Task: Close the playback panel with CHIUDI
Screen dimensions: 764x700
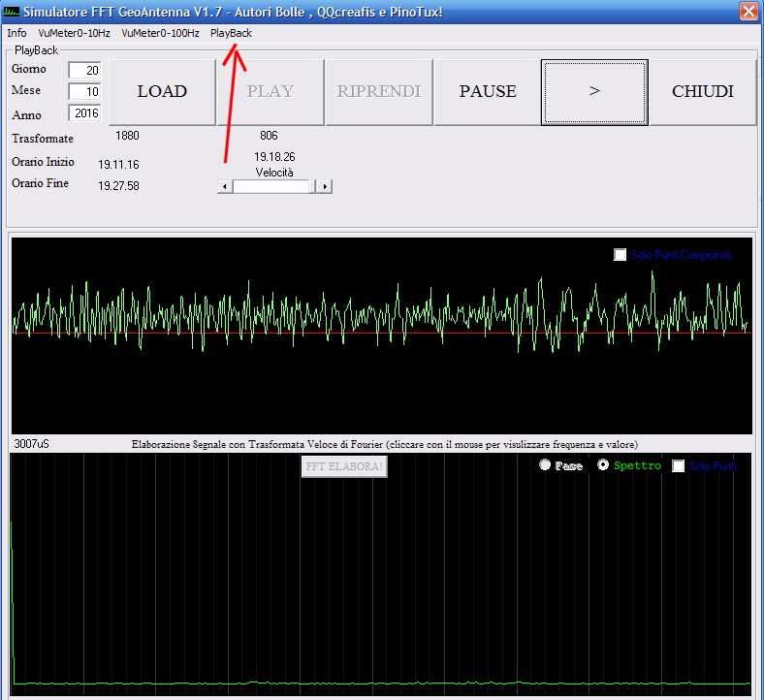Action: click(x=703, y=92)
